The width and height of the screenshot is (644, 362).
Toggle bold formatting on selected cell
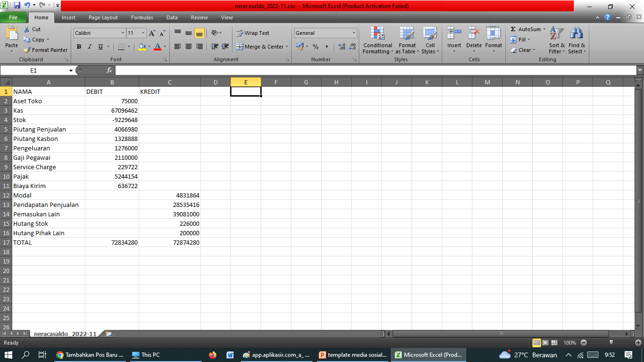[x=79, y=47]
